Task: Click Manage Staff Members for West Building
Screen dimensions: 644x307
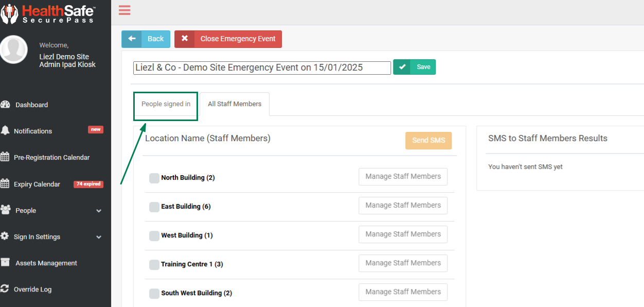Action: click(403, 234)
